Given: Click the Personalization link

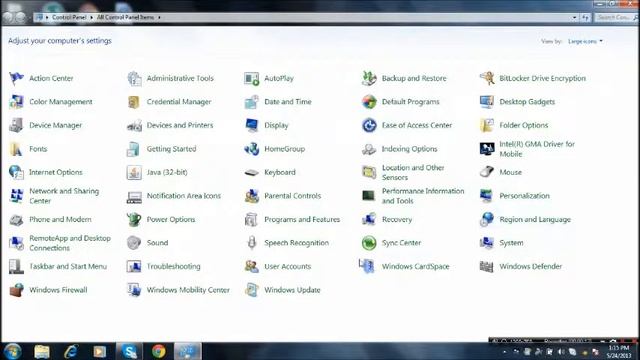Looking at the screenshot, I should pos(524,196).
